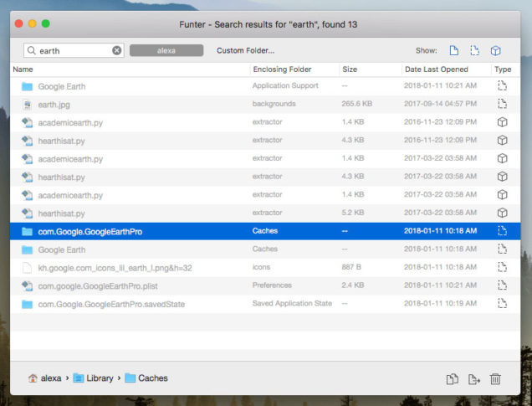Go to Library in path bar
This screenshot has width=532, height=406.
94,378
